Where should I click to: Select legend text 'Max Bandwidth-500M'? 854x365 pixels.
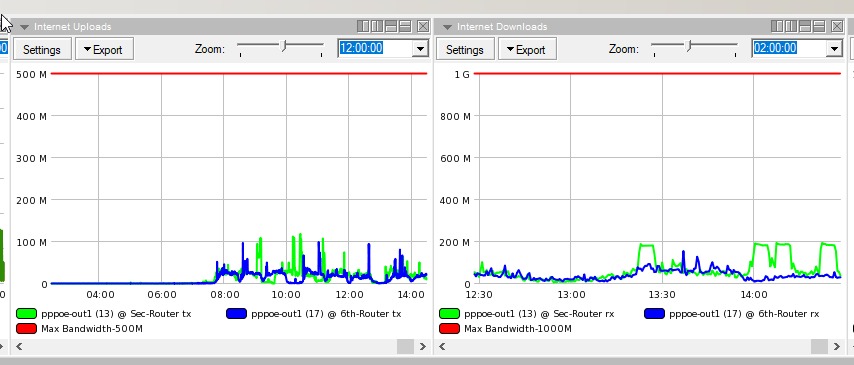92,328
